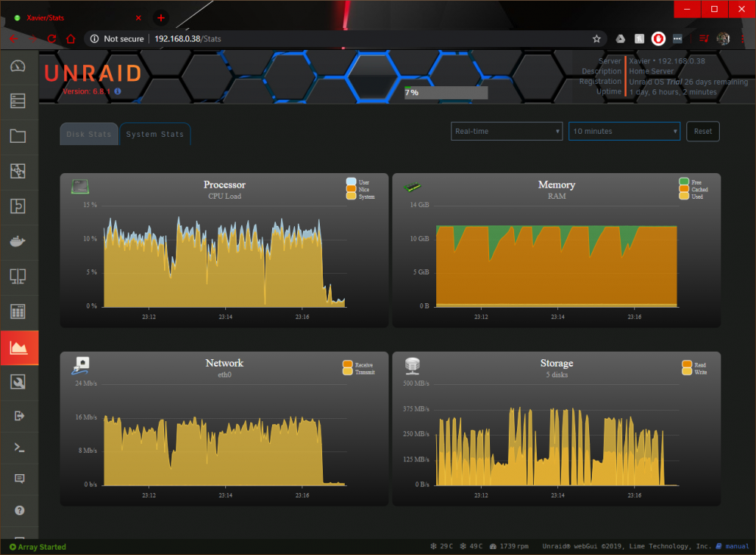Click the Used legend swatch in Memory chart
756x555 pixels.
click(683, 197)
